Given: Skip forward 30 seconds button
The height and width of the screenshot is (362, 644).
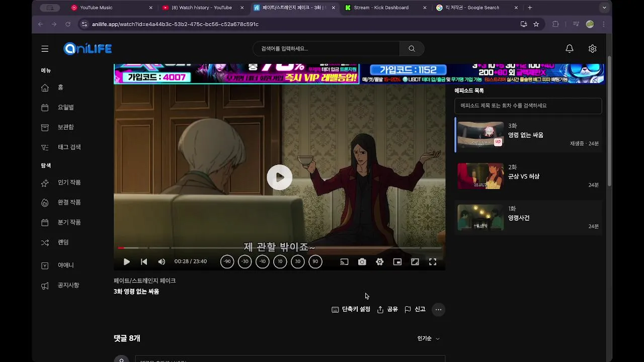Looking at the screenshot, I should pos(298,261).
